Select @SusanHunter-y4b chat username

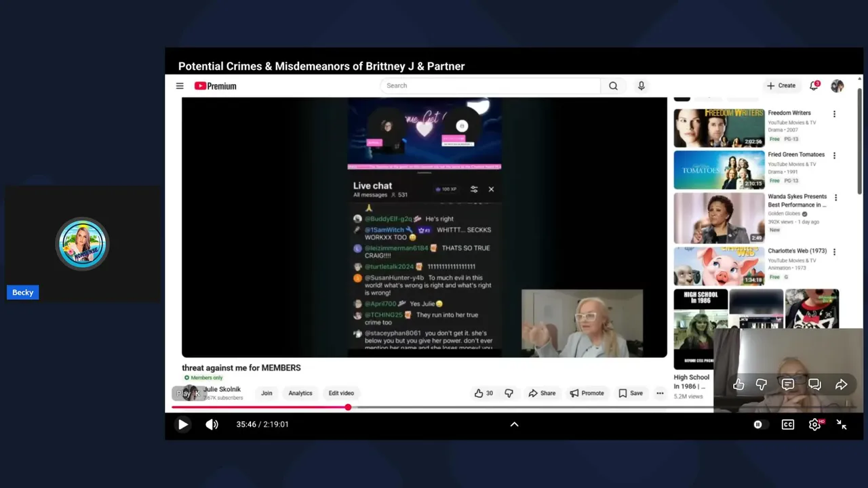point(395,278)
